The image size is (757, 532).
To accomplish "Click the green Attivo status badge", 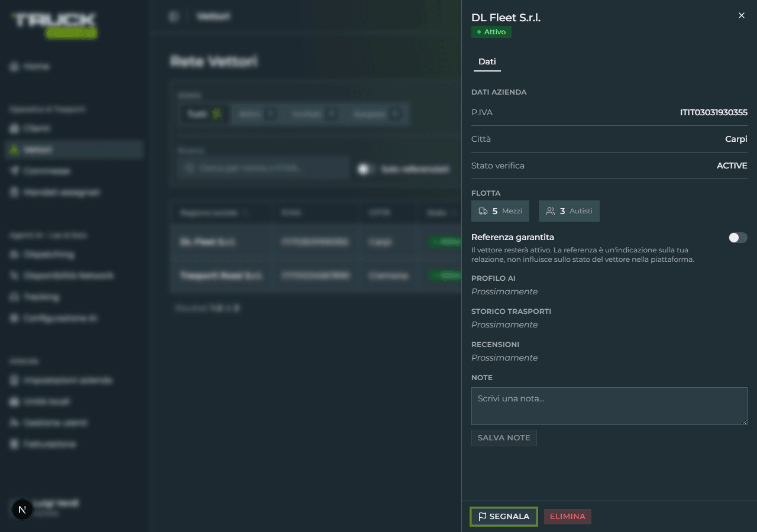I will point(491,32).
